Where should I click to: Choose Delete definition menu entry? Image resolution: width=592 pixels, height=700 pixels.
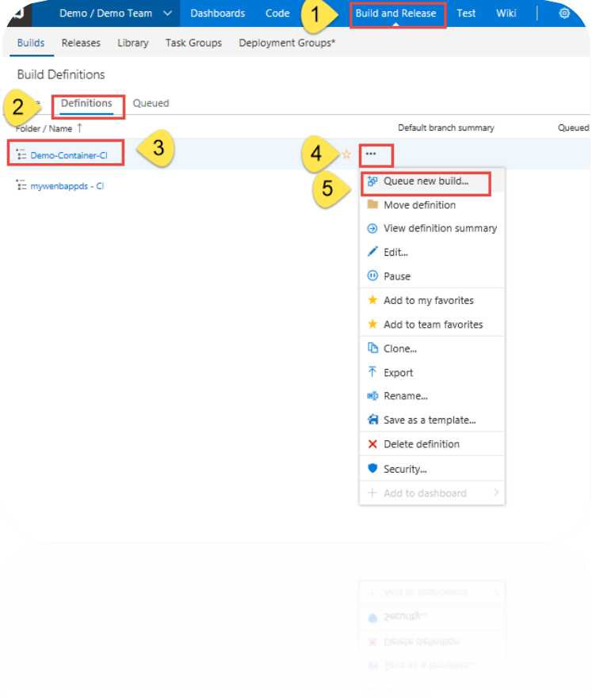pyautogui.click(x=432, y=444)
